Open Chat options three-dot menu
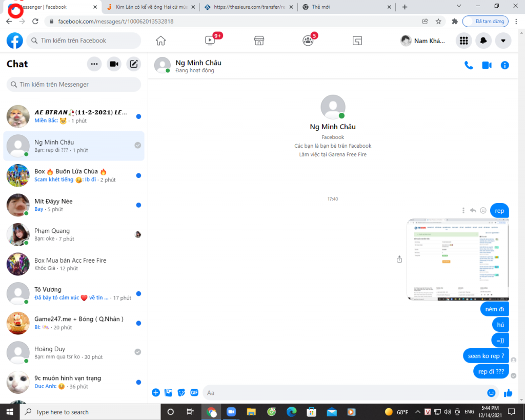This screenshot has height=420, width=525. [94, 64]
